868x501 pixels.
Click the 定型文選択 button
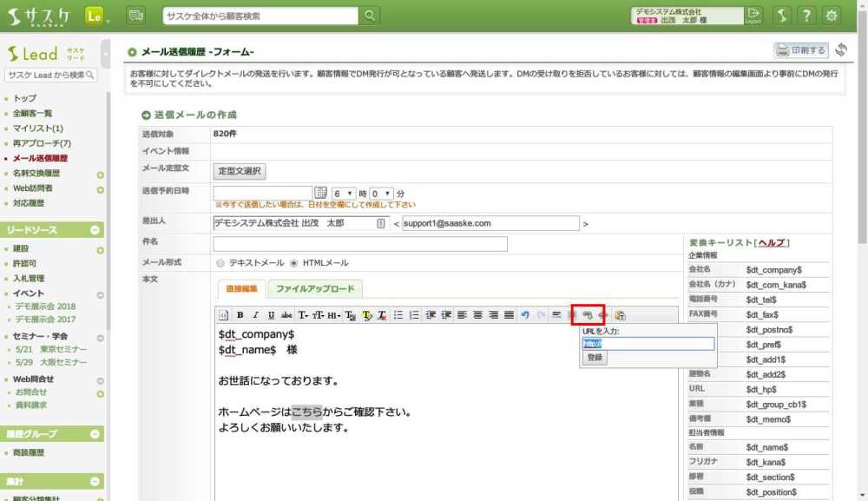[240, 171]
